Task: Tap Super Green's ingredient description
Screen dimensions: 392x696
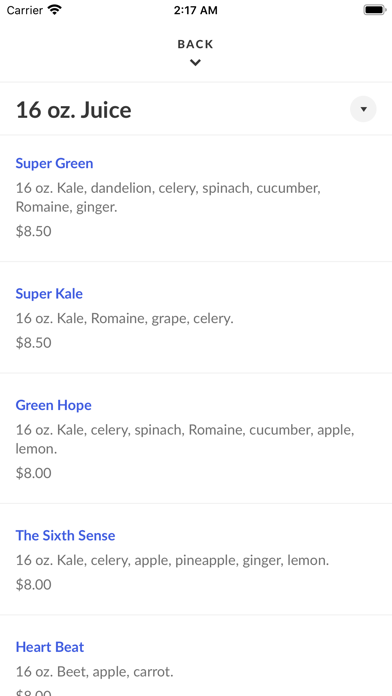Action: tap(168, 198)
